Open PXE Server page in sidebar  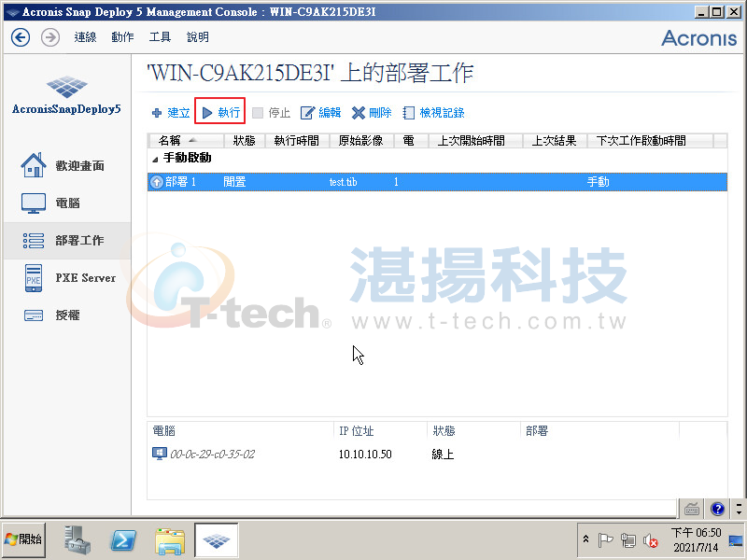coord(69,277)
